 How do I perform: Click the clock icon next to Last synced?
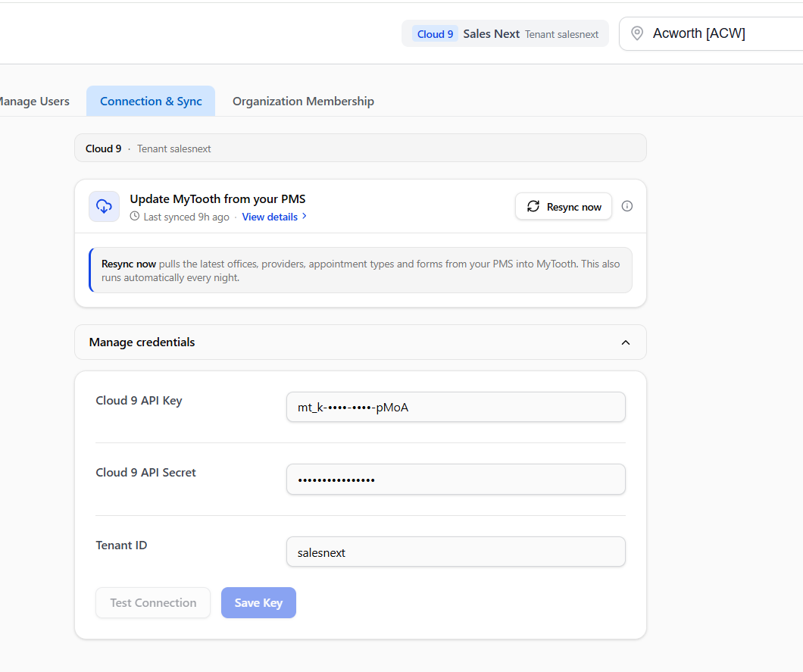(135, 216)
